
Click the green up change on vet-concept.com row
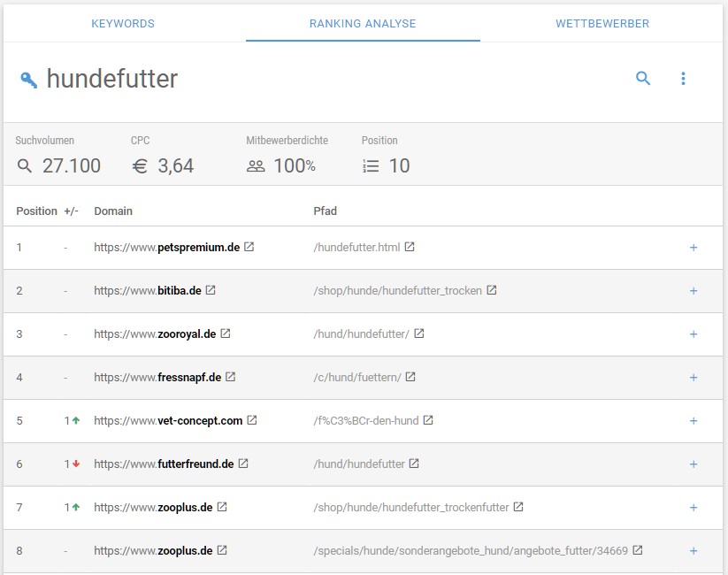click(72, 421)
